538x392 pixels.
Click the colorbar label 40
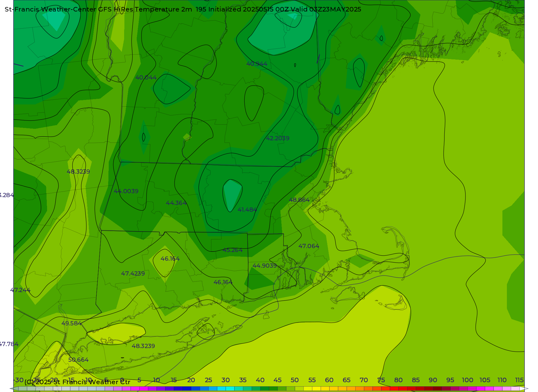(x=260, y=380)
